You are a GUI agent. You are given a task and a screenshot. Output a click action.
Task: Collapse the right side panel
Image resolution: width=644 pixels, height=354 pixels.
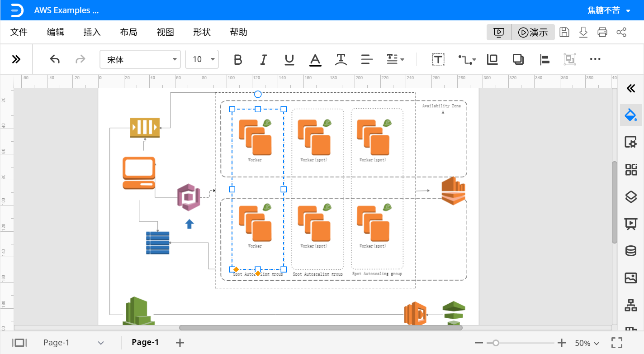[x=631, y=88]
